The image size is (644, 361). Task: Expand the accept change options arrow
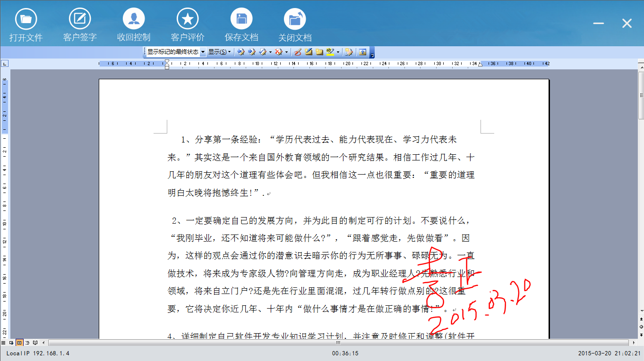coord(270,52)
